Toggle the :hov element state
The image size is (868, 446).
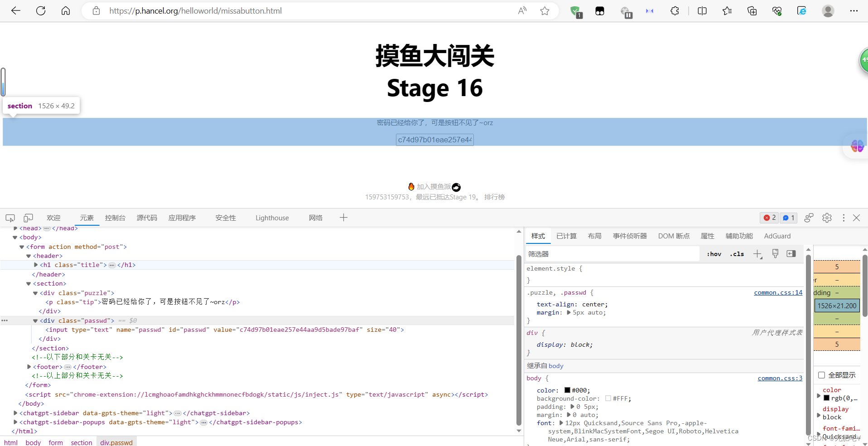tap(714, 254)
